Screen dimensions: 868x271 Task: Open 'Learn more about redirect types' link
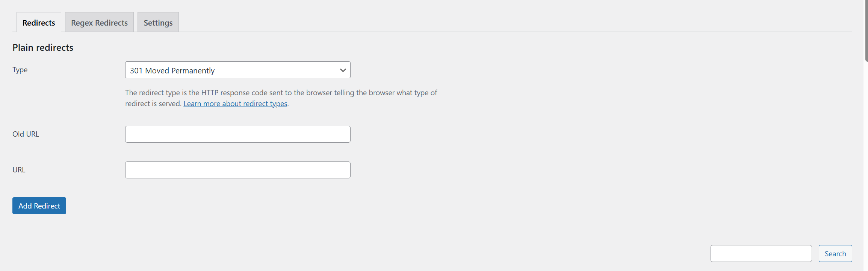pyautogui.click(x=235, y=104)
